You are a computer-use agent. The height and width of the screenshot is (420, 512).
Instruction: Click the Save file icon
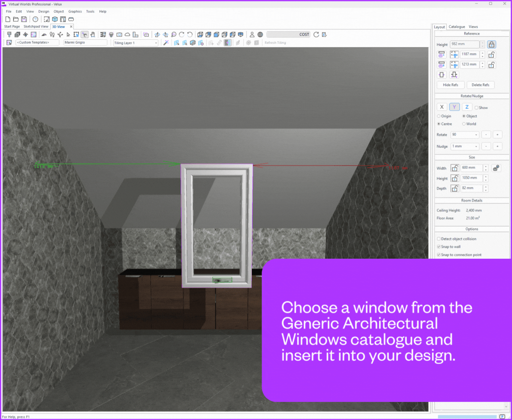(x=24, y=19)
